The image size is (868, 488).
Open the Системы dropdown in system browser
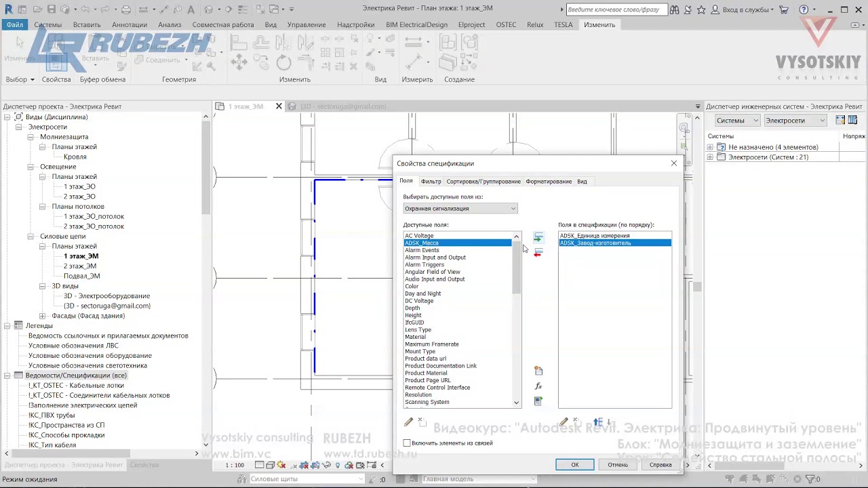pos(738,120)
